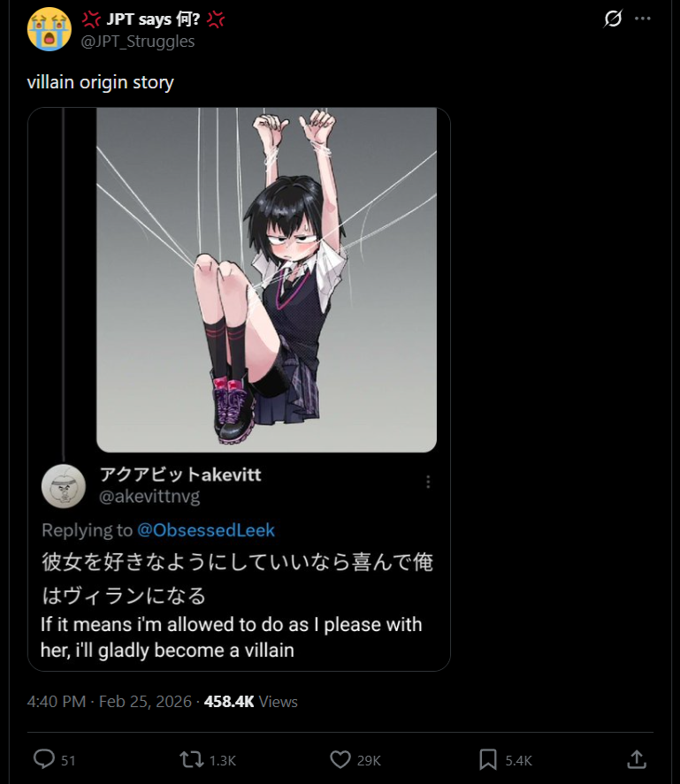680x784 pixels.
Task: Open the 458.4K Views analytics
Action: pos(250,702)
